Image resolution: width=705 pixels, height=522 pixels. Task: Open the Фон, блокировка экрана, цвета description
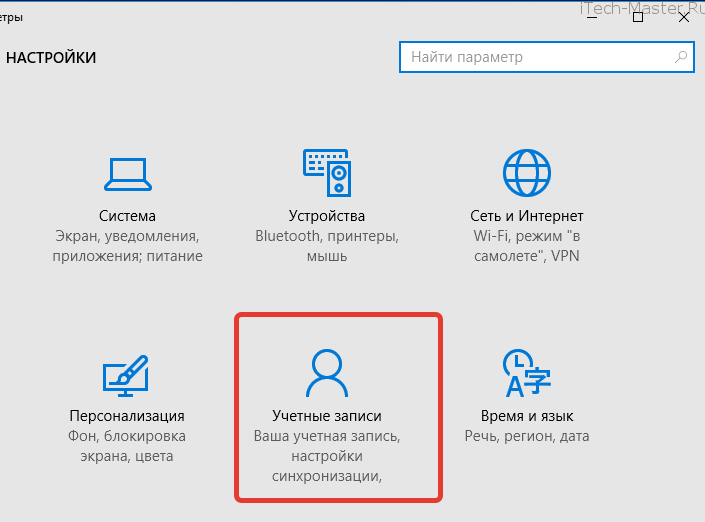pos(127,446)
